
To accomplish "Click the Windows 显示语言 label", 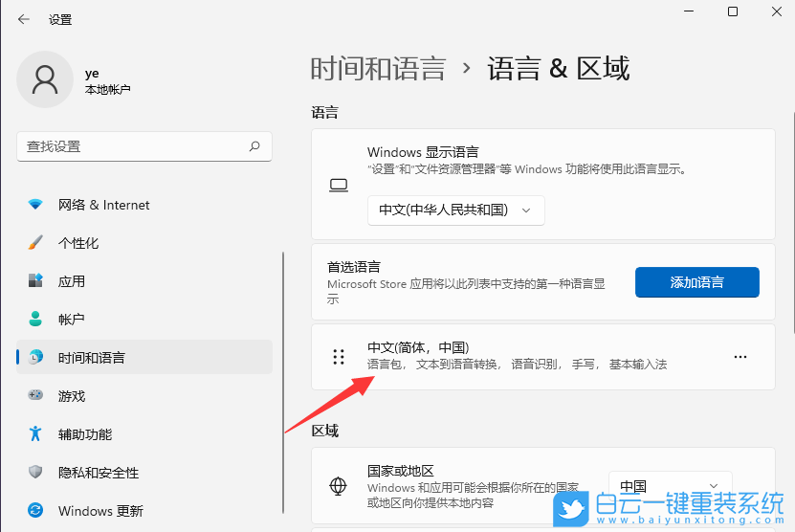I will tap(423, 152).
